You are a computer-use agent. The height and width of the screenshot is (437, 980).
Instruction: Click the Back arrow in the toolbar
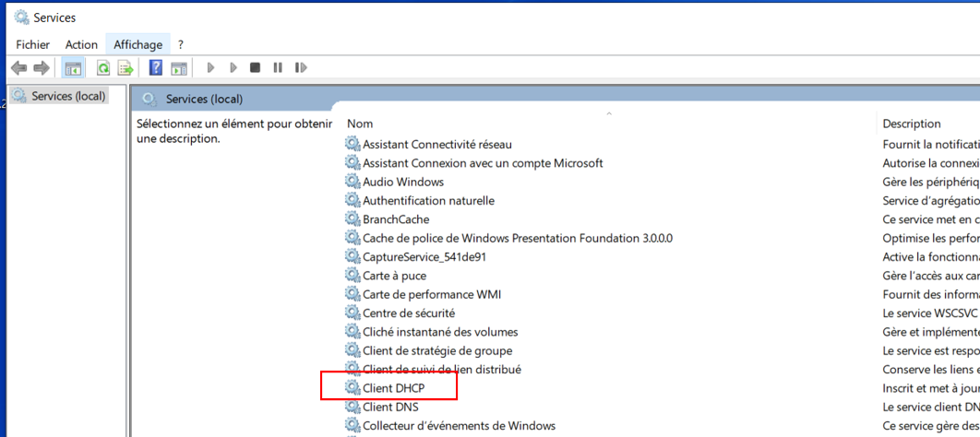18,68
